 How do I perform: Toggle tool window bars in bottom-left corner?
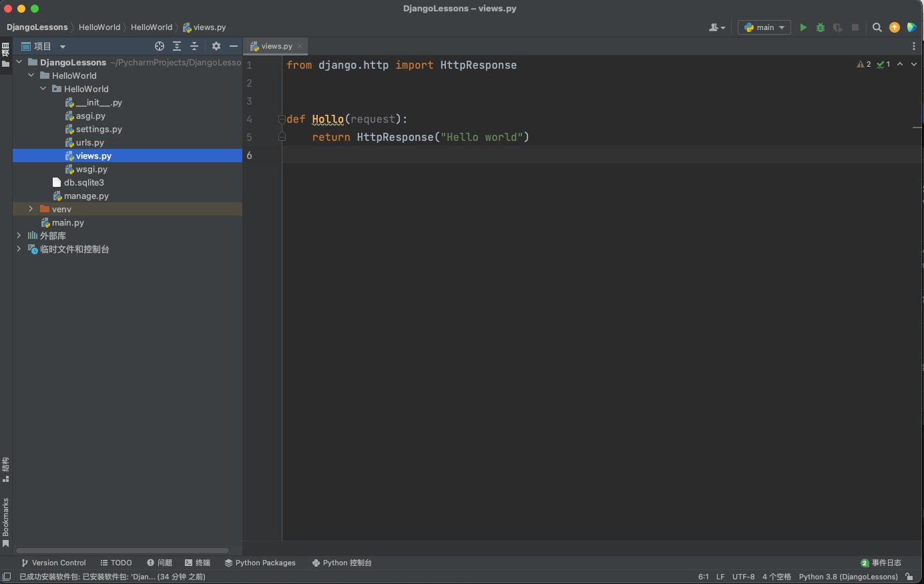pos(7,577)
